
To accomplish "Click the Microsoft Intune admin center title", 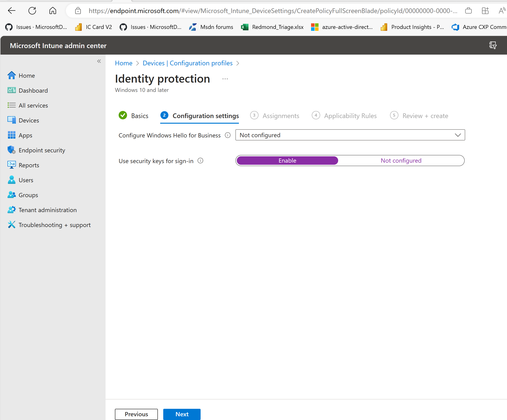I will tap(58, 45).
